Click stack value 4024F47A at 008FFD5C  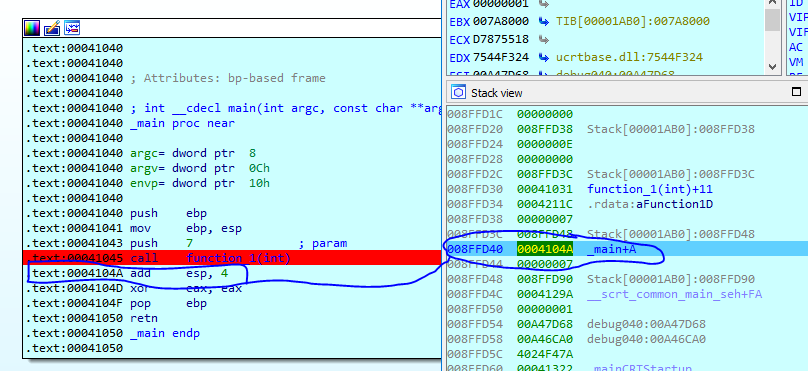click(x=545, y=355)
